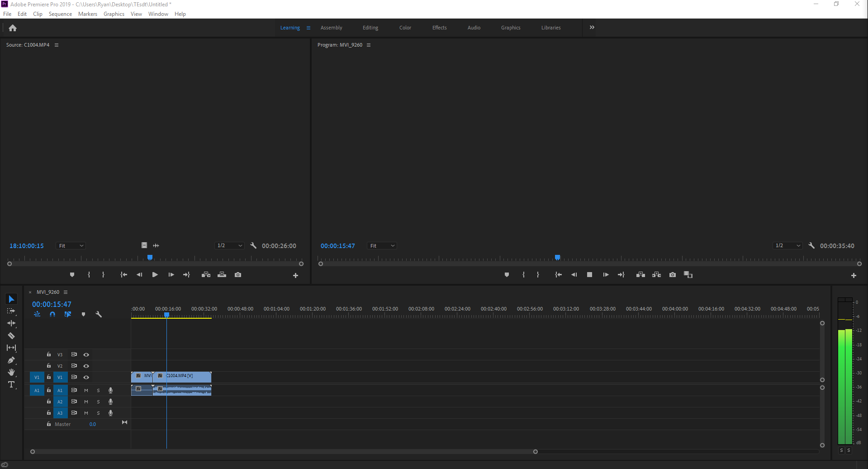
Task: Open Program monitor button editor plus
Action: [854, 275]
